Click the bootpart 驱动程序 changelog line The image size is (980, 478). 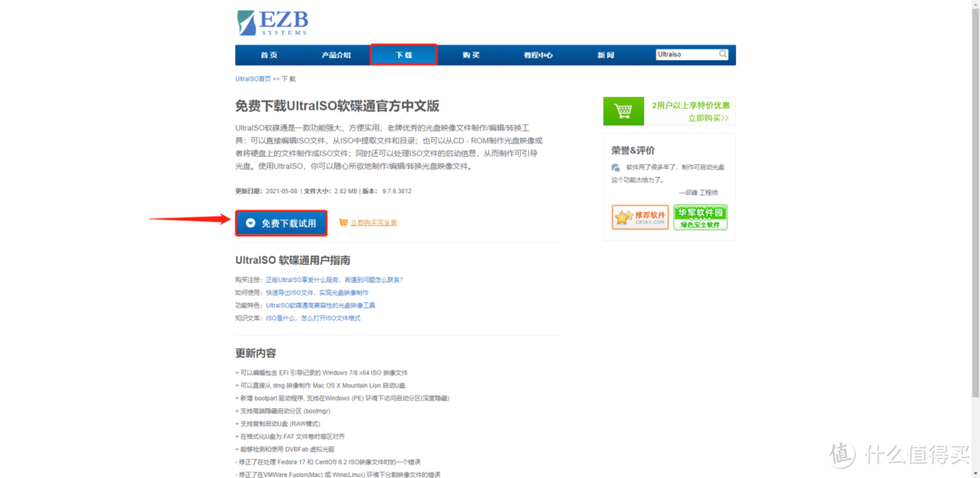pyautogui.click(x=342, y=398)
